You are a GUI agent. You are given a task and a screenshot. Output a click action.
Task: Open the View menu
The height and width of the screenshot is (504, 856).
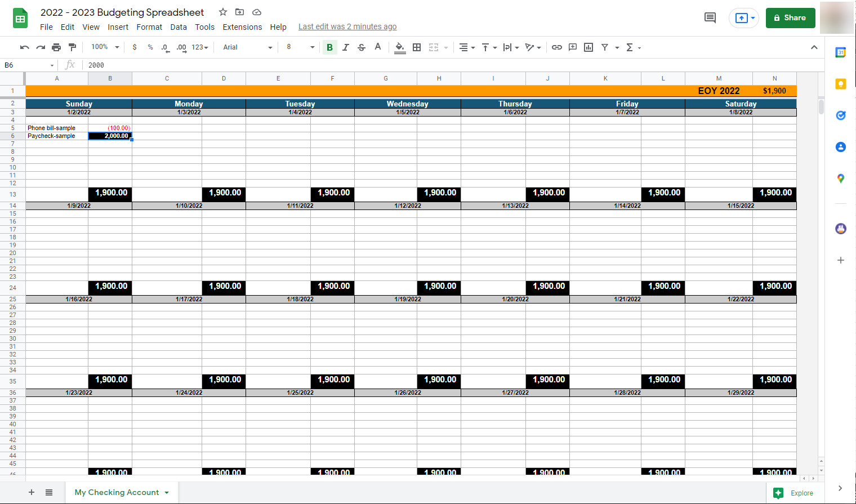91,27
